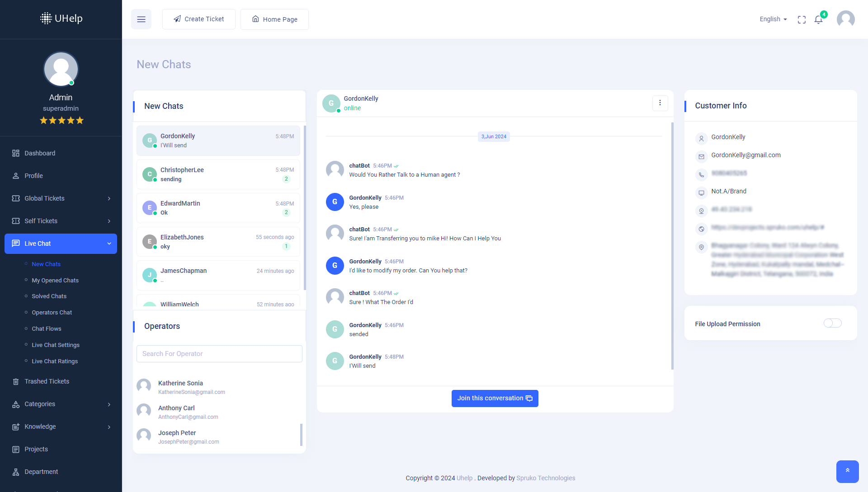Click the chat messages vertical scrollbar
The image size is (868, 492).
[x=672, y=246]
